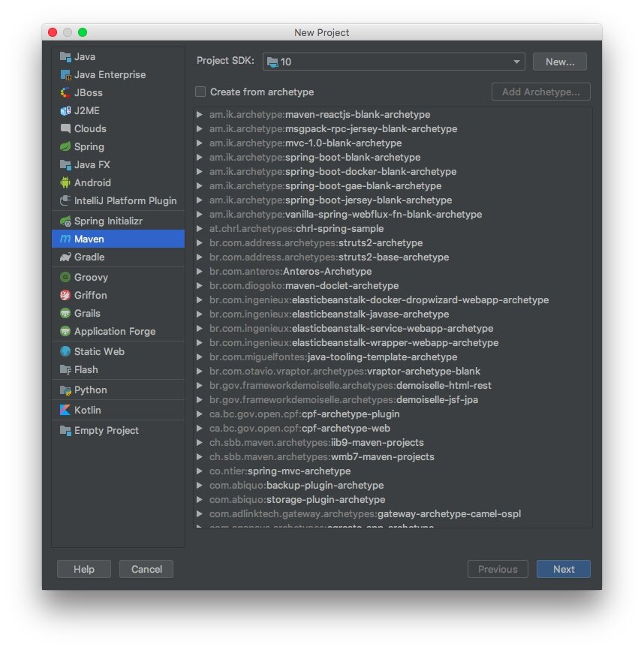Choose the Java Enterprise icon

(x=65, y=74)
